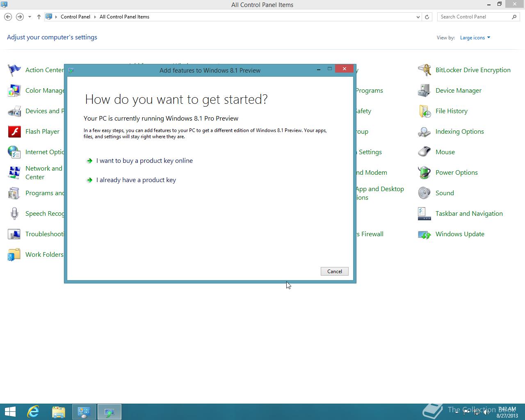
Task: Click the Back navigation arrow
Action: pos(8,17)
